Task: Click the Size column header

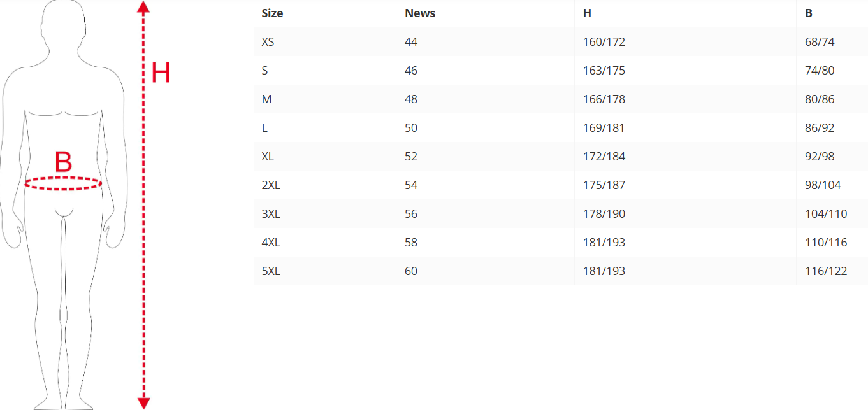Action: coord(272,13)
